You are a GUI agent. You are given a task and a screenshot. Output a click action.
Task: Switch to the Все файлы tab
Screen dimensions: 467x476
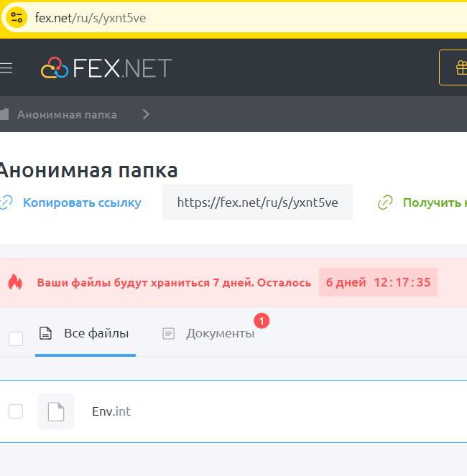click(x=85, y=333)
